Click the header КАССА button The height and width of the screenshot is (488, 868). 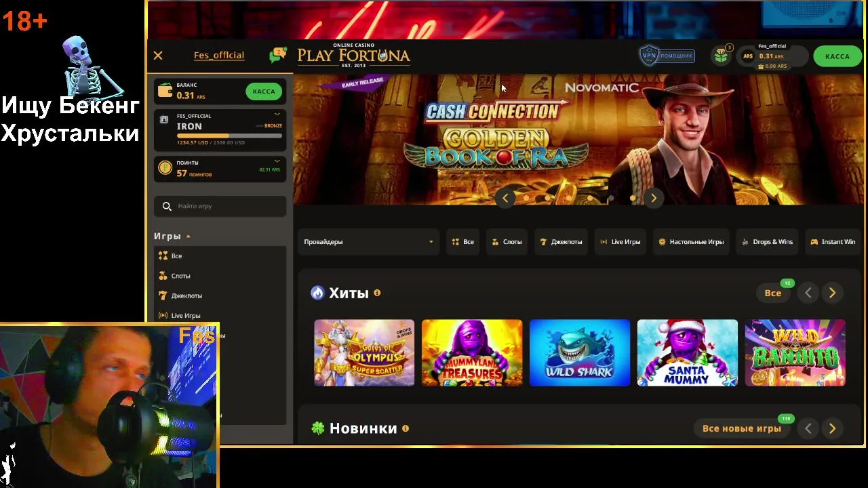[x=837, y=56]
